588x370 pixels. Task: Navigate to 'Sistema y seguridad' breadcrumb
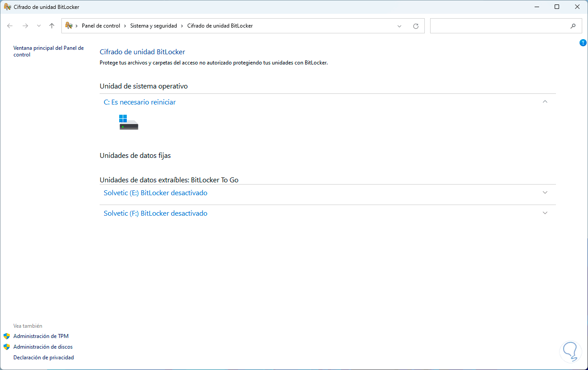click(153, 26)
